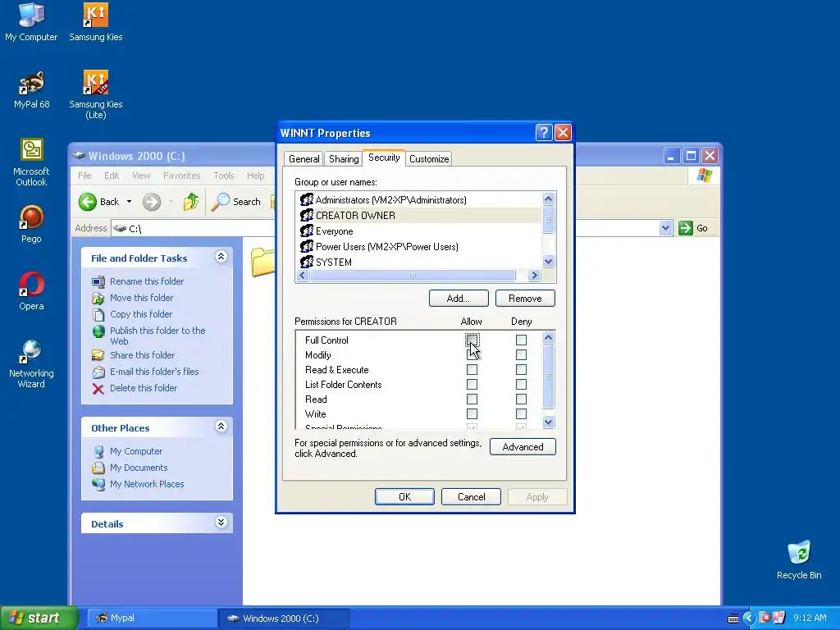Open Opera browser desktop icon
The width and height of the screenshot is (840, 630).
coord(31,292)
